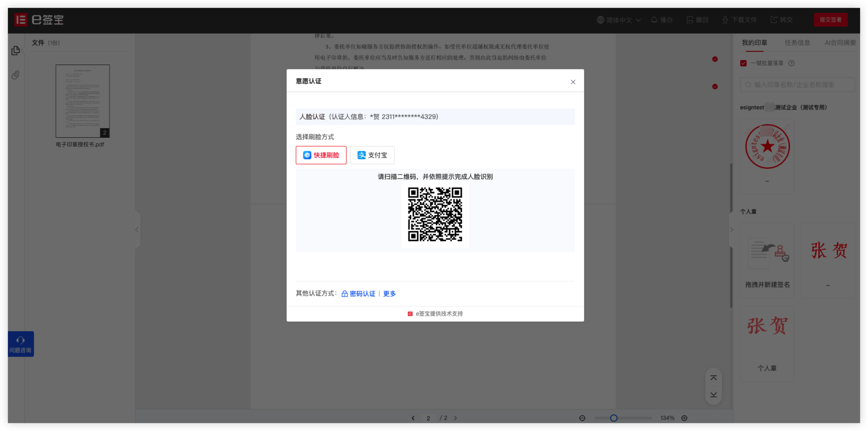Click the right panel scrollbar
The image size is (868, 431).
tap(731, 235)
